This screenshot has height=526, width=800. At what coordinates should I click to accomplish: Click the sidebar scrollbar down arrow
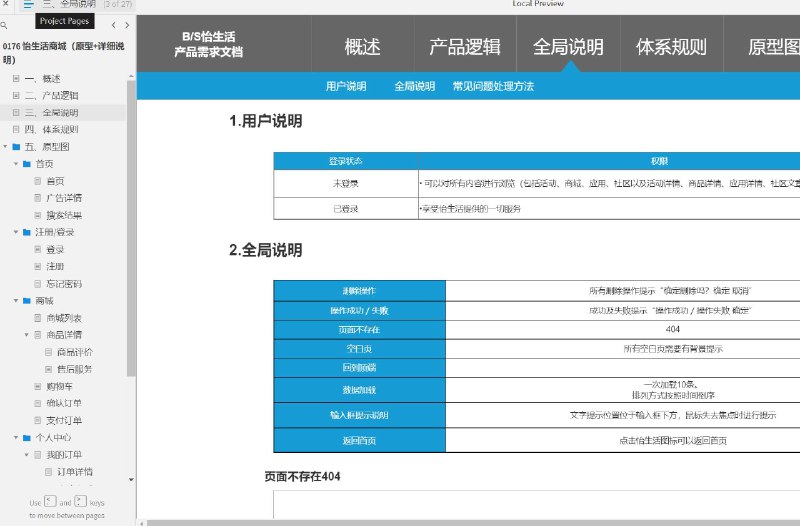click(131, 480)
